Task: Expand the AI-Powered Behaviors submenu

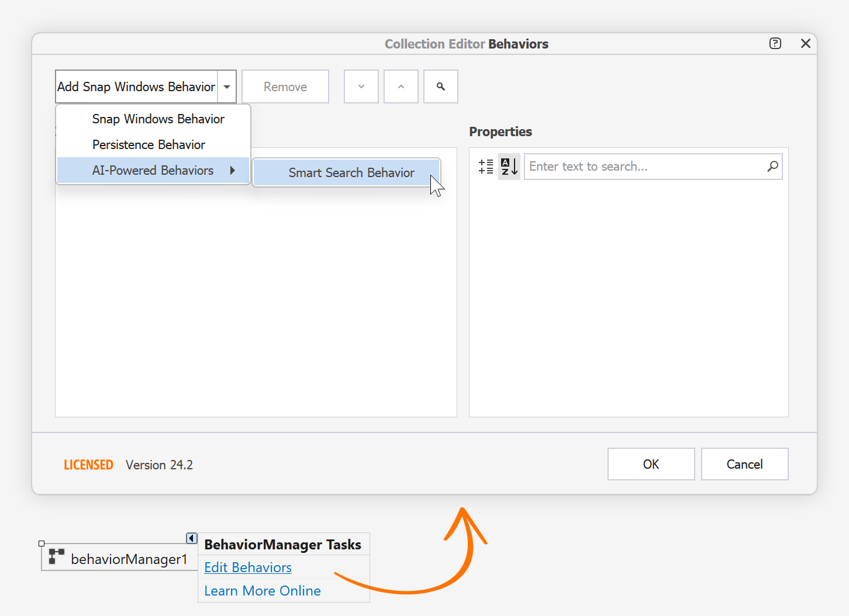Action: pos(153,170)
